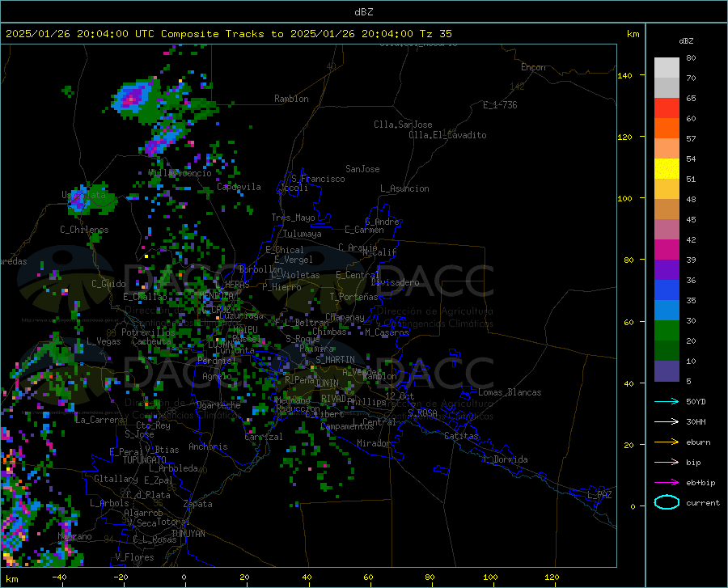Click the dBZ title at the top
This screenshot has width=728, height=588.
click(363, 12)
